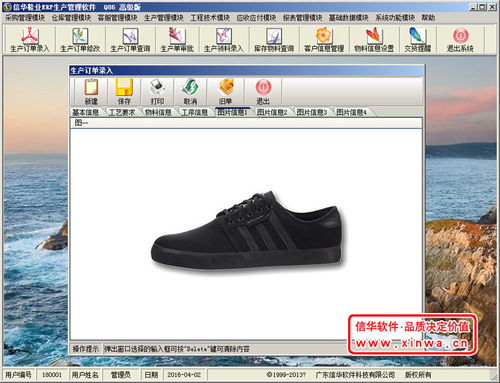The image size is (500, 383).
Task: Open 物料信息设置 toolbar icon
Action: [x=374, y=39]
